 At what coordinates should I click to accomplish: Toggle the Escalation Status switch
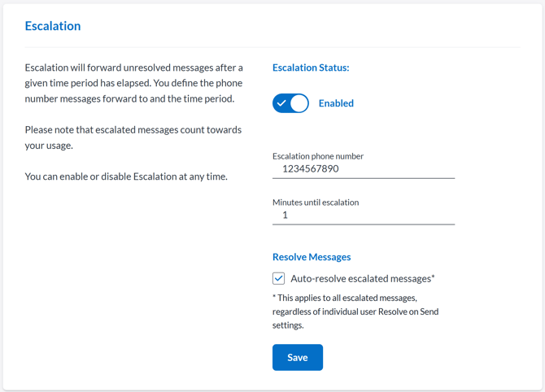tap(290, 103)
